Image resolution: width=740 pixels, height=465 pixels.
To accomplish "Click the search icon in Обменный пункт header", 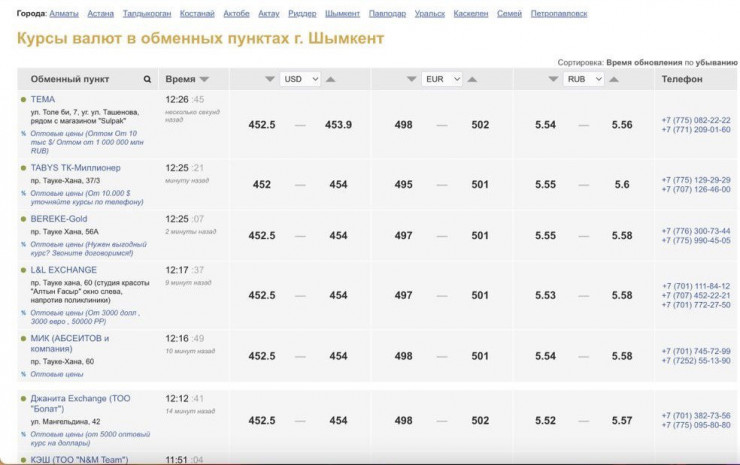I will [x=148, y=79].
